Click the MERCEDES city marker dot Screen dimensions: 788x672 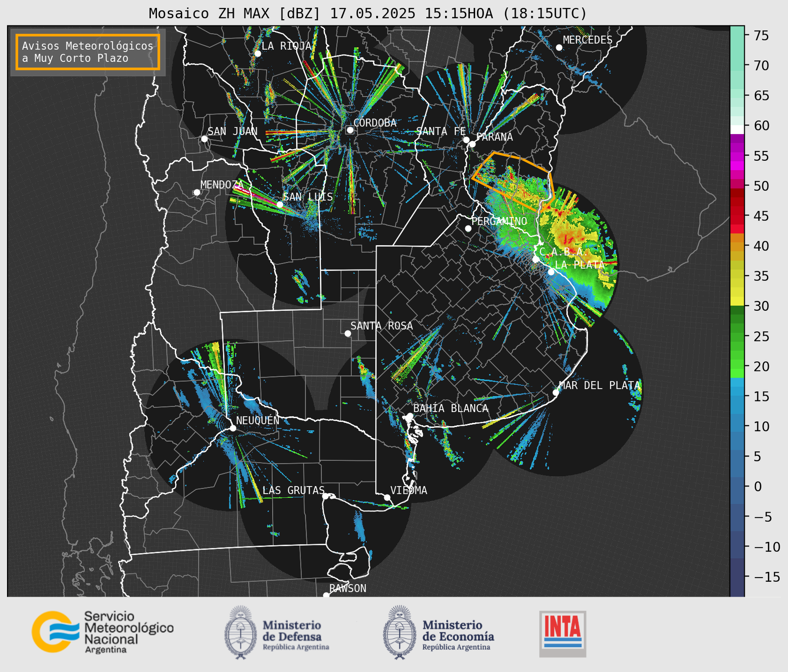559,47
